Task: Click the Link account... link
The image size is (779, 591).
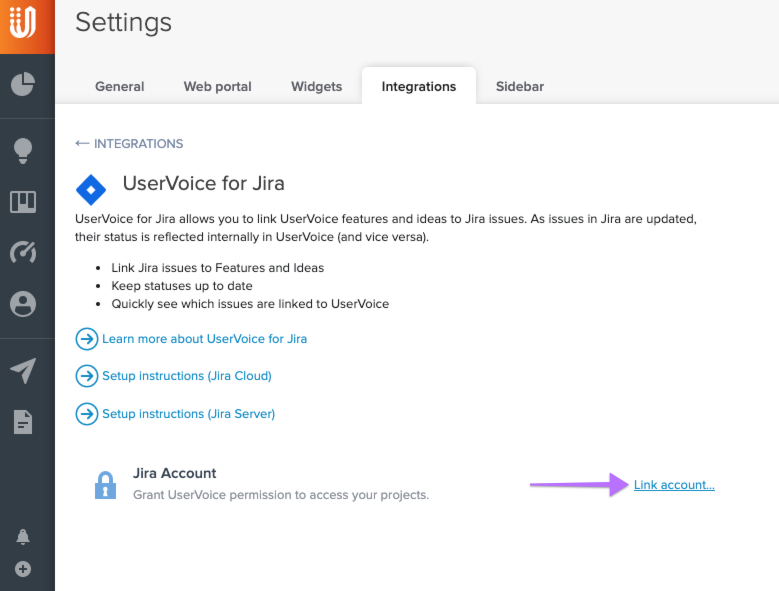Action: [x=674, y=485]
